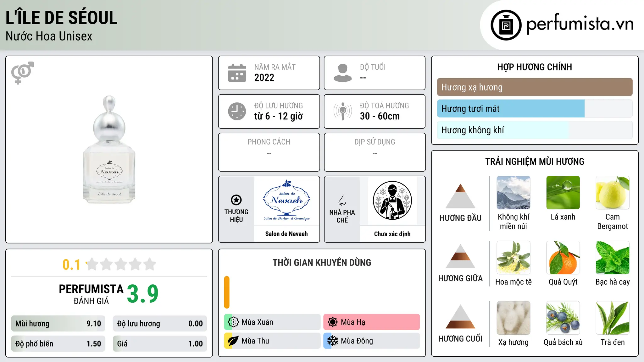Click the Nước Hoa Unisex subtitle

[49, 36]
